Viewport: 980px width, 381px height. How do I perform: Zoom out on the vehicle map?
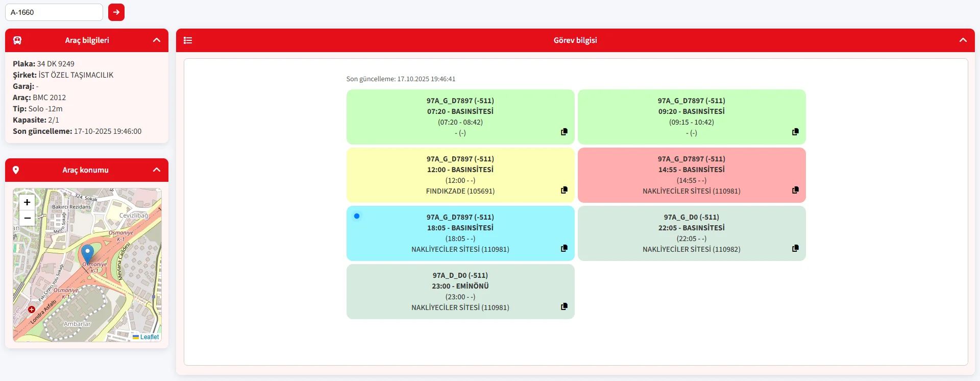coord(27,218)
